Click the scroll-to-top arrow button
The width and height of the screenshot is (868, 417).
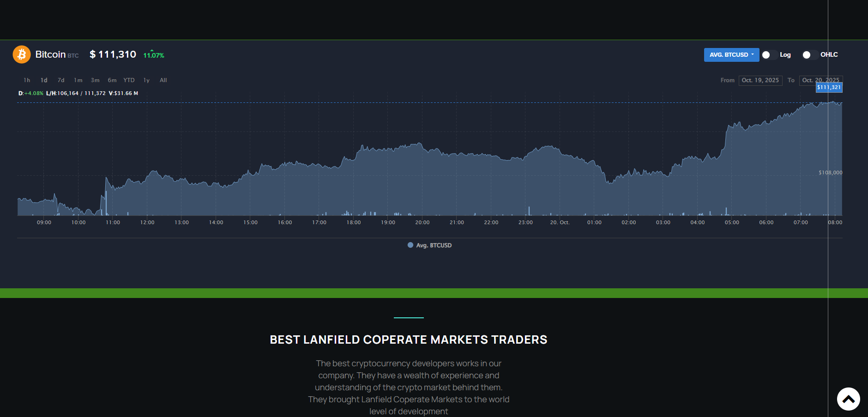pos(848,399)
